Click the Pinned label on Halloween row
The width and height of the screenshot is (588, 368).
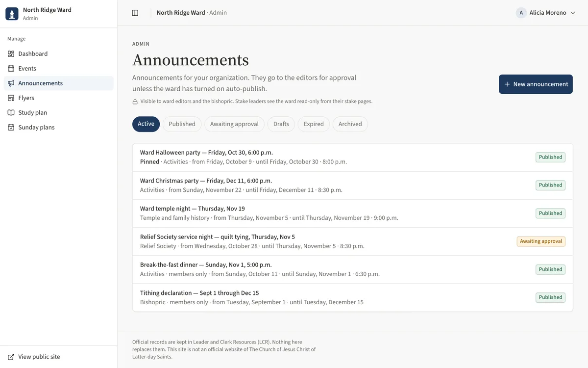coord(149,162)
